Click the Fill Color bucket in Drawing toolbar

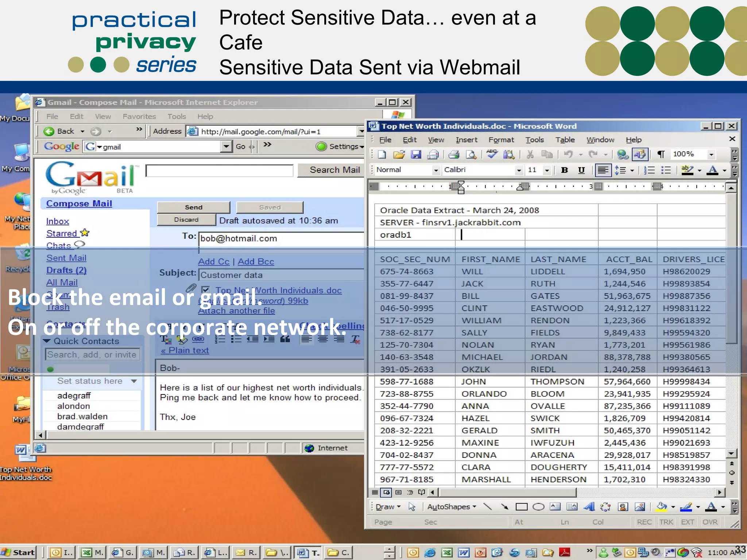(661, 507)
